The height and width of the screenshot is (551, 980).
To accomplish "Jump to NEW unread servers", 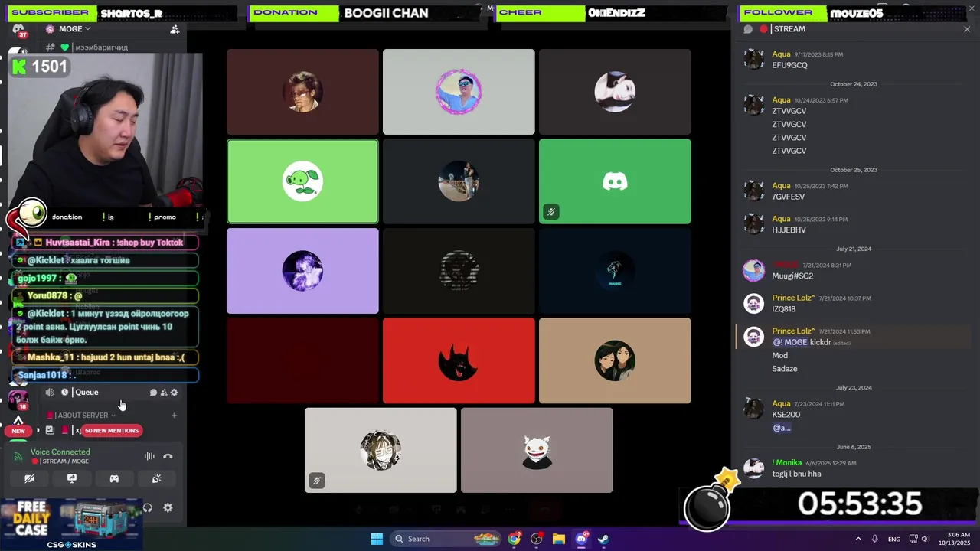I will pyautogui.click(x=18, y=431).
